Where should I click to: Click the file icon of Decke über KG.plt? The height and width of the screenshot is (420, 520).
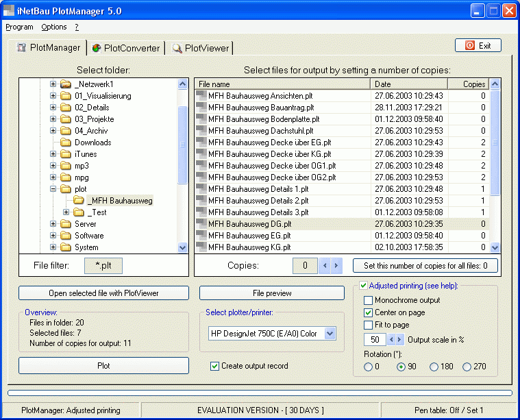coord(201,153)
